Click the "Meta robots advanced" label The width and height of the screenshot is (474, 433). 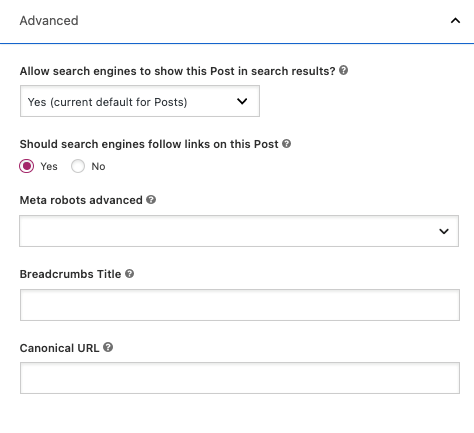[x=81, y=200]
